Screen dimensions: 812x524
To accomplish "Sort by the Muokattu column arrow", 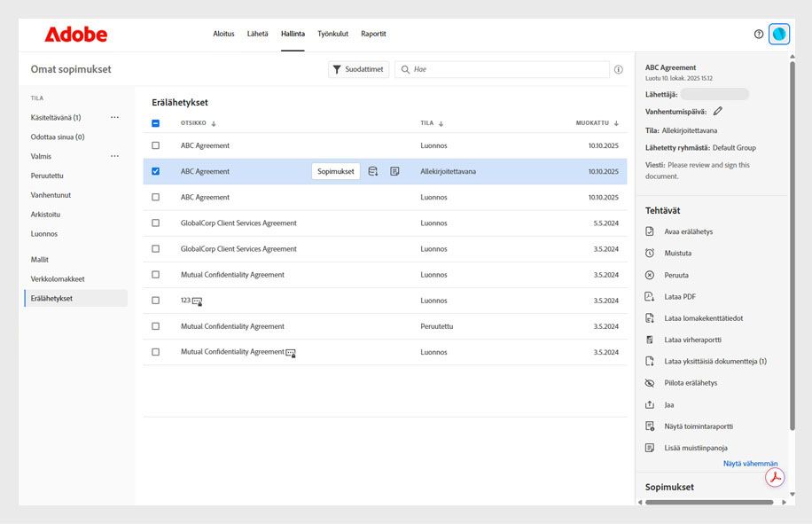I will (616, 123).
